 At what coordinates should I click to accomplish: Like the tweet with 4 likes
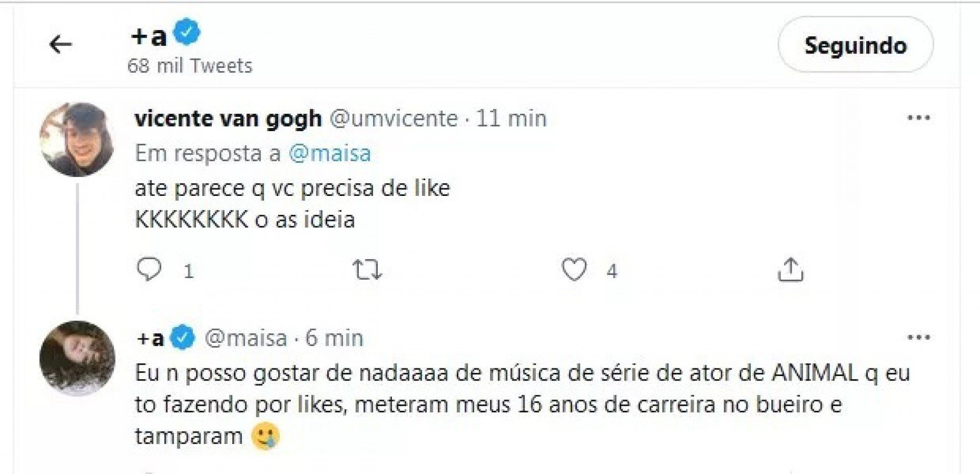(574, 270)
